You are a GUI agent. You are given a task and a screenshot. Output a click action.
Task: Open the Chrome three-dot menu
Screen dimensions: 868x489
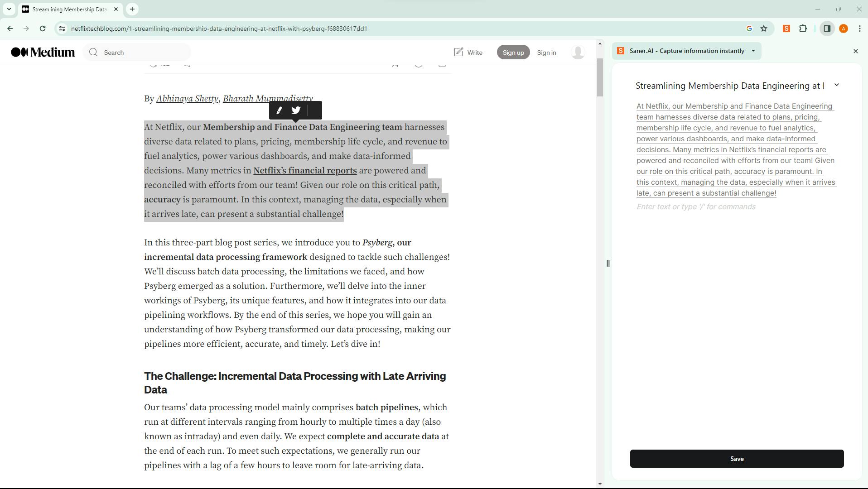[x=860, y=29]
